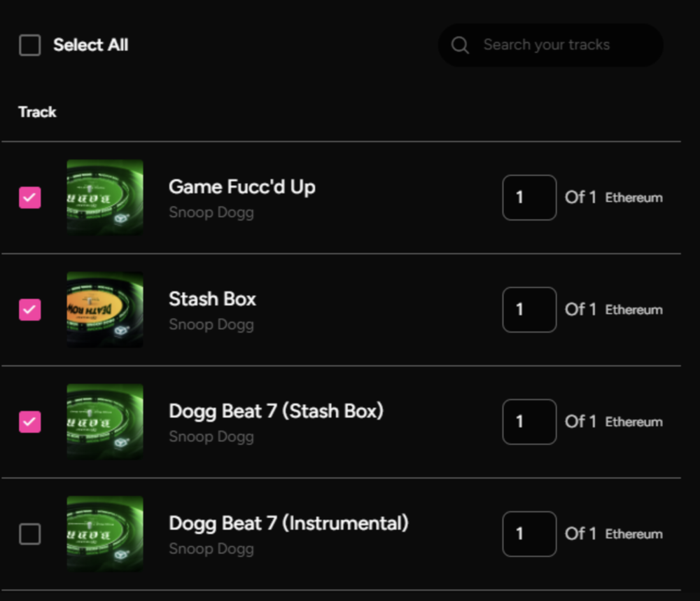The image size is (700, 601).
Task: Focus the Search your tracks field
Action: coord(550,45)
